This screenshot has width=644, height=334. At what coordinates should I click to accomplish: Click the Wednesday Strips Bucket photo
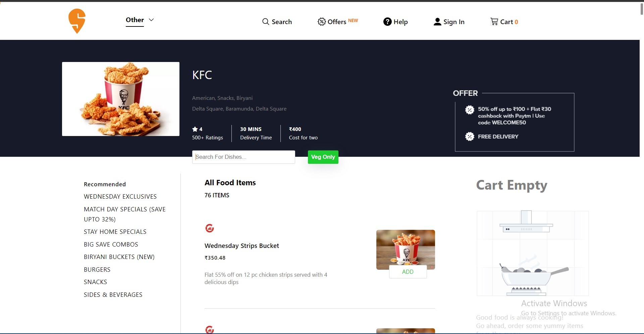(406, 250)
